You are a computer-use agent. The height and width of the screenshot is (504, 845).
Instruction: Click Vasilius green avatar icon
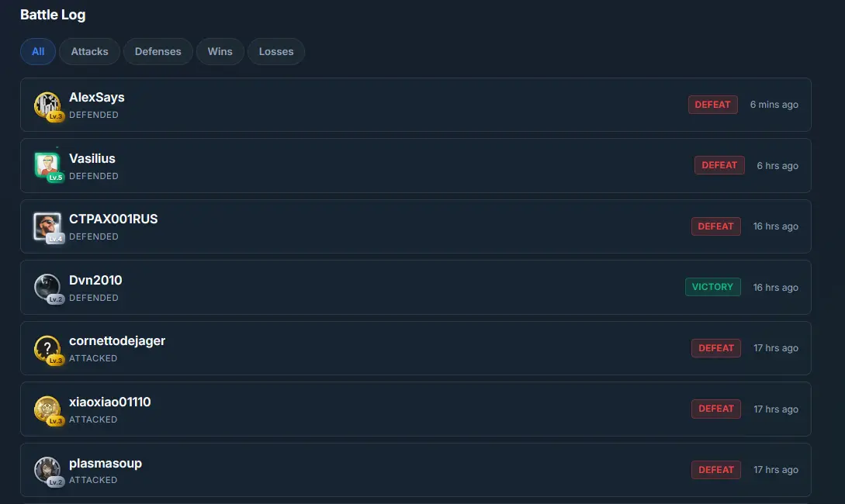tap(47, 165)
